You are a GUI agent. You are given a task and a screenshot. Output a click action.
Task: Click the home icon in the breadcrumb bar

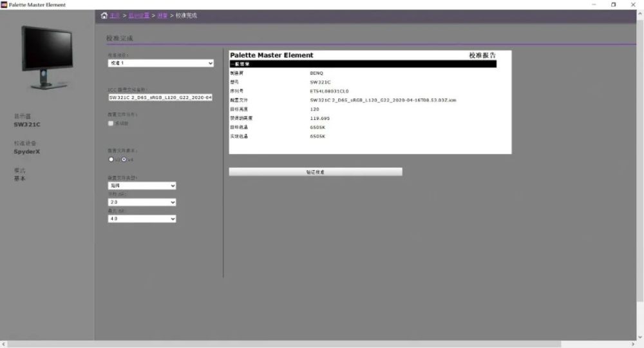[104, 15]
